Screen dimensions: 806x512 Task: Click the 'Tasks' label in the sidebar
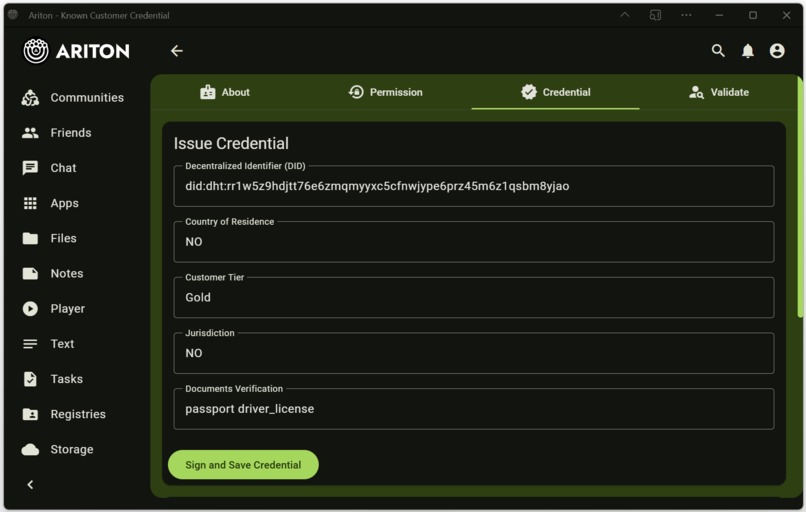coord(67,379)
